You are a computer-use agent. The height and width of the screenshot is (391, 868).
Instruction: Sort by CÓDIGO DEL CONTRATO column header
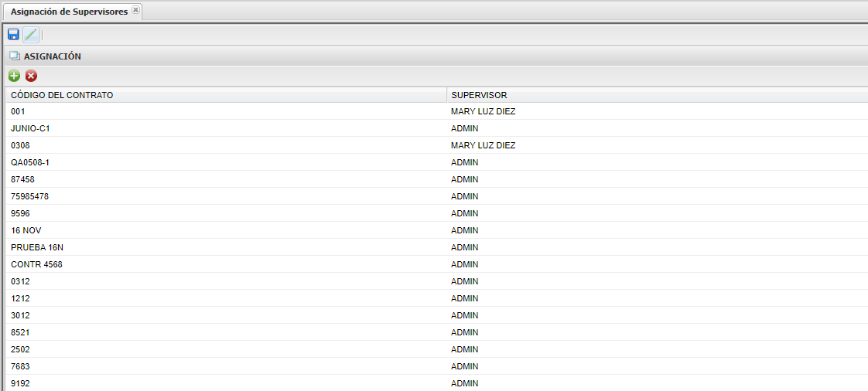click(62, 95)
